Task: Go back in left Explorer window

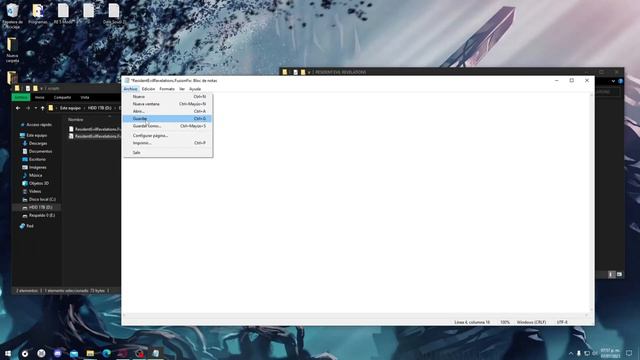Action: 18,108
